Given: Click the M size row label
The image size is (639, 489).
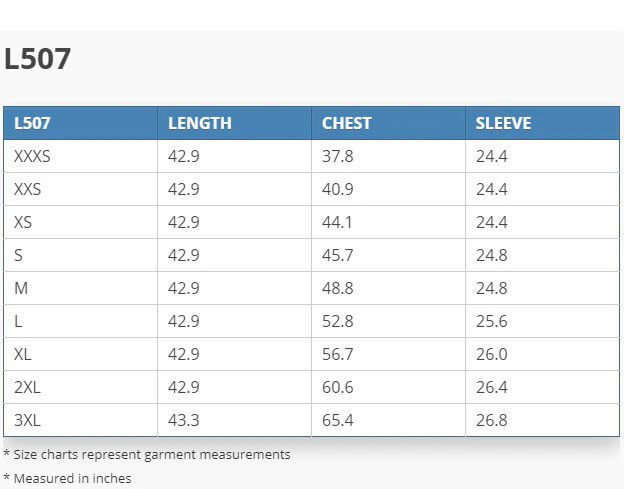Looking at the screenshot, I should 21,288.
